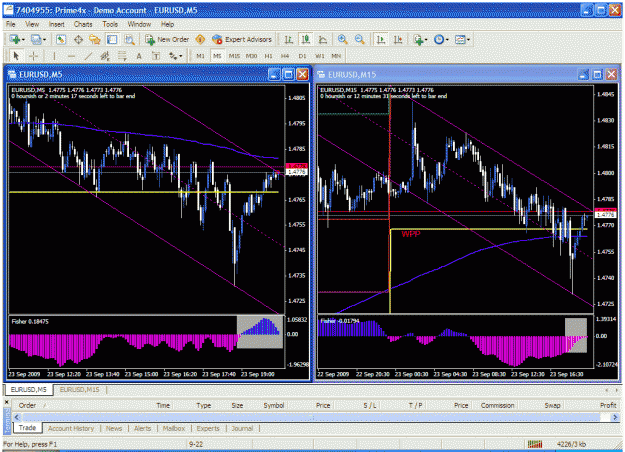The width and height of the screenshot is (625, 452).
Task: Select the Text 'A' drawing tool
Action: (139, 56)
